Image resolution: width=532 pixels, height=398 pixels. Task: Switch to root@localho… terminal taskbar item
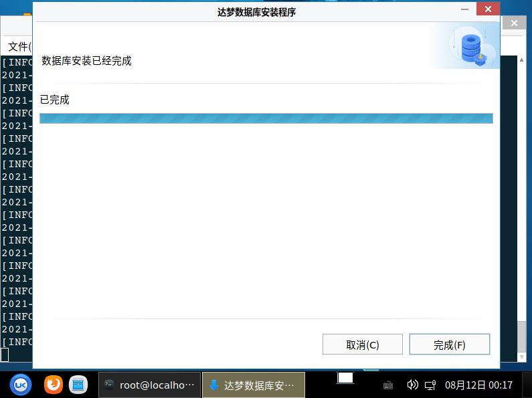[150, 385]
